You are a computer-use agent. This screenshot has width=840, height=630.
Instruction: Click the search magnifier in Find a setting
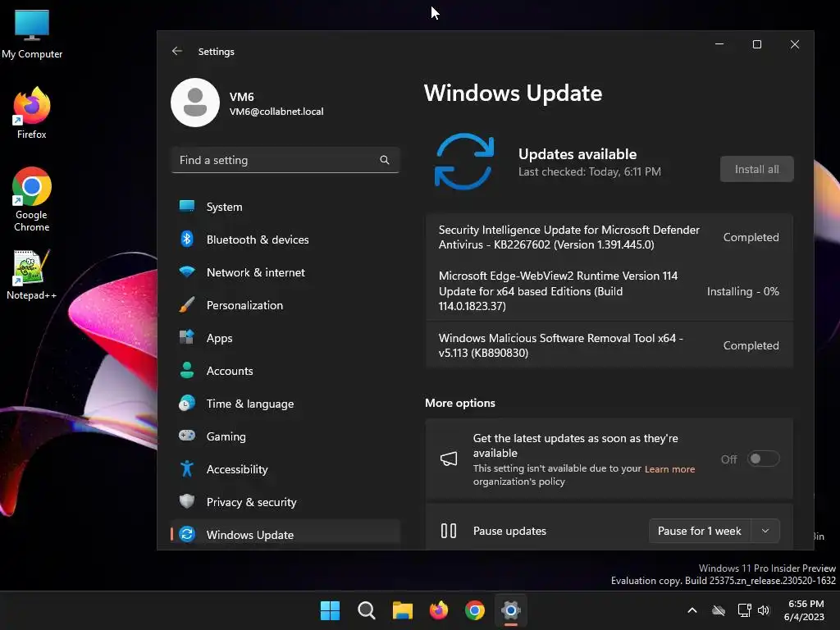pos(385,160)
